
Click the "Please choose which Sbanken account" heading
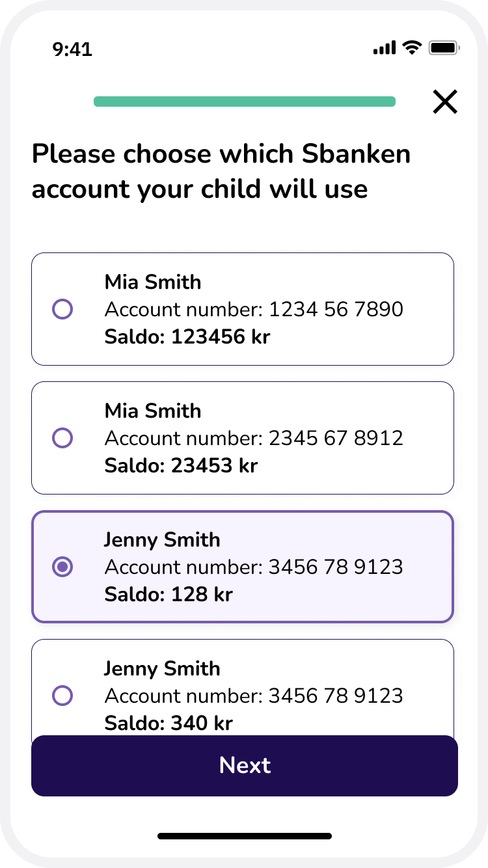tap(221, 171)
